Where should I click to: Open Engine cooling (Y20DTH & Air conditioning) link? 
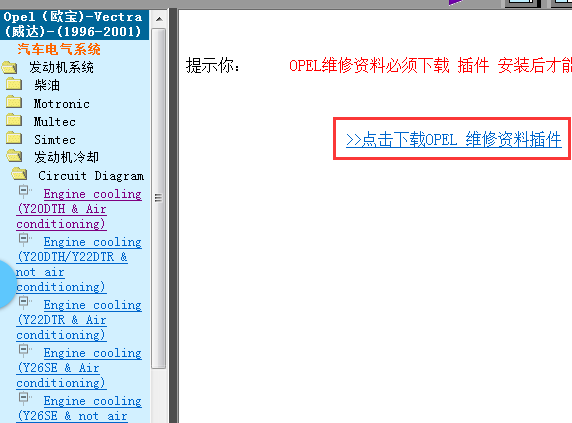[x=79, y=209]
